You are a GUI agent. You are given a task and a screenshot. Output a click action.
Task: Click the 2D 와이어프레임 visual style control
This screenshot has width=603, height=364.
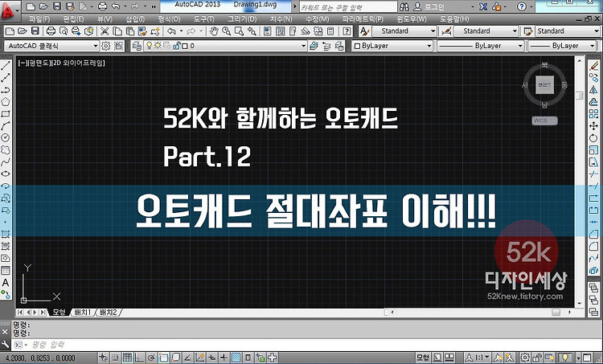pyautogui.click(x=79, y=63)
